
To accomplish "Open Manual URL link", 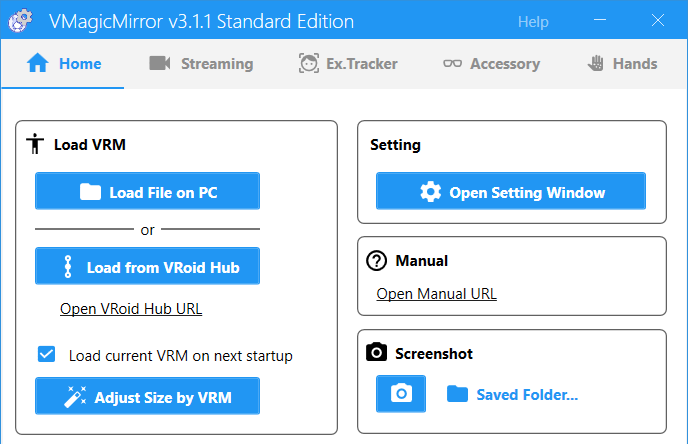I will tap(437, 294).
